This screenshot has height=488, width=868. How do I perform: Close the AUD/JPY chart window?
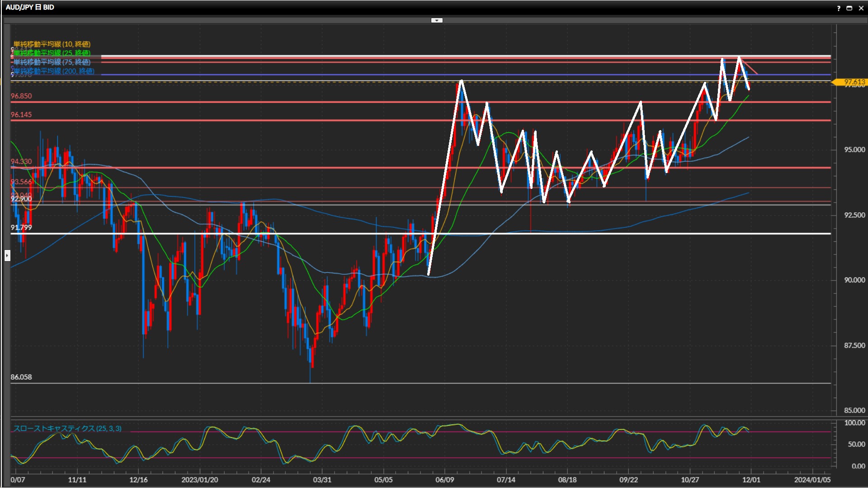click(x=861, y=8)
